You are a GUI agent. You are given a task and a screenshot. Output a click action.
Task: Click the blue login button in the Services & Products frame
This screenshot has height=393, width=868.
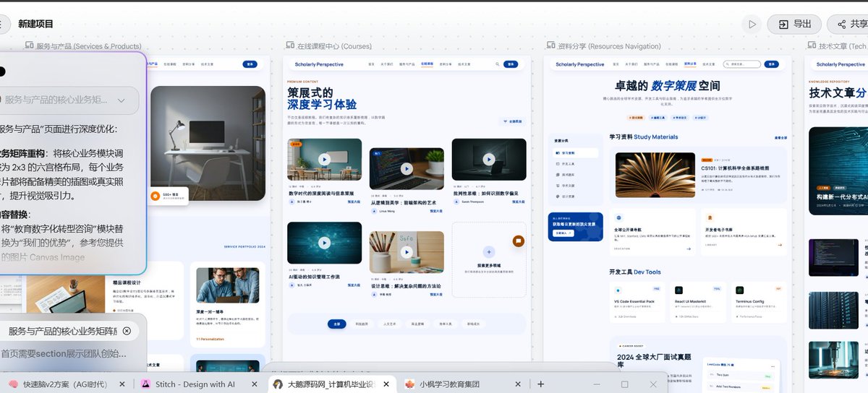[250, 64]
